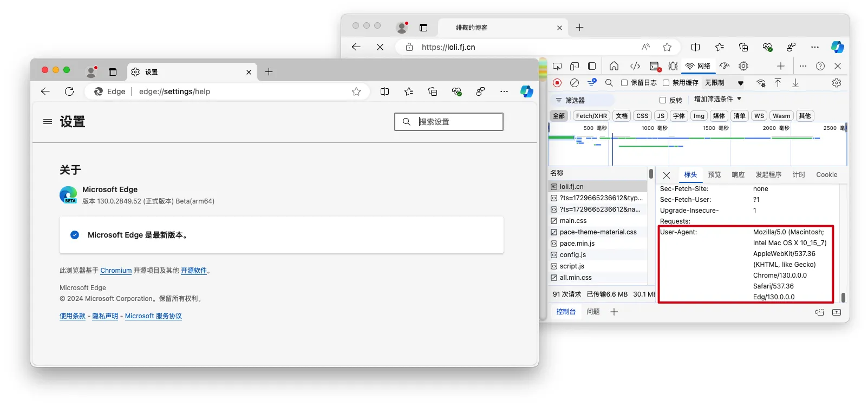The image size is (868, 407).
Task: Open Network settings gear in DevTools
Action: tap(837, 83)
